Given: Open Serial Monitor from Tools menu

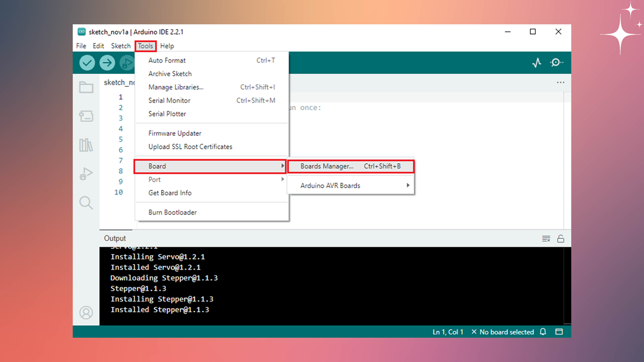Looking at the screenshot, I should (211, 100).
